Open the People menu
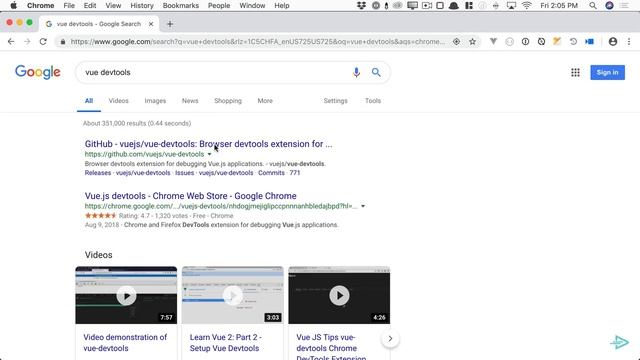This screenshot has height=360, width=640. (219, 6)
